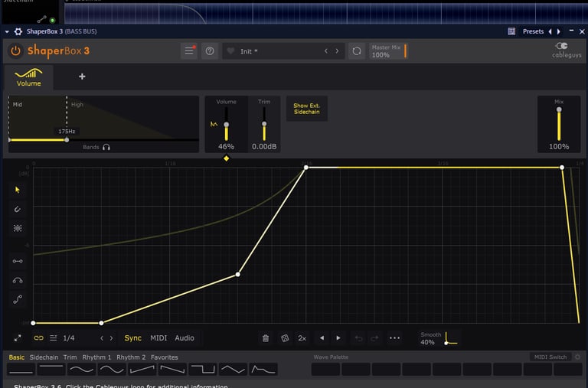Click Show Ext. Sidechain button

(307, 109)
